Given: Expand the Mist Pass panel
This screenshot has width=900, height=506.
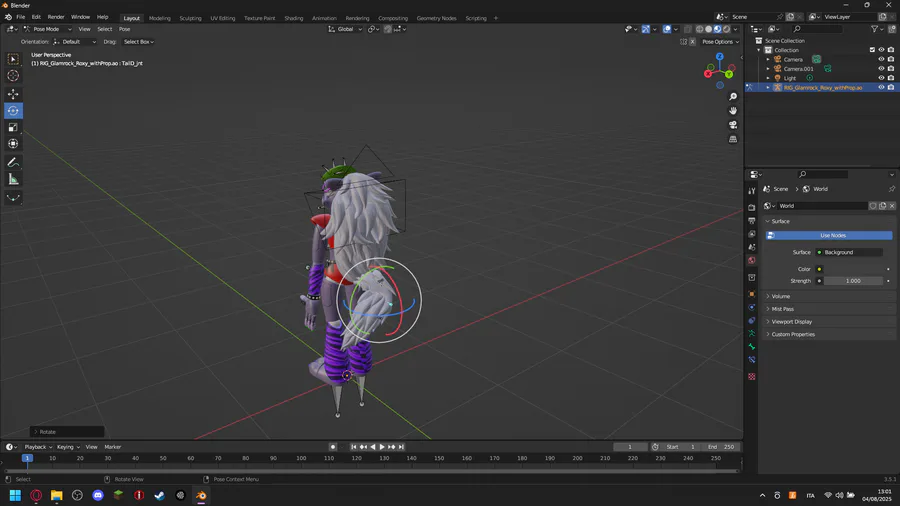Looking at the screenshot, I should pos(829,309).
